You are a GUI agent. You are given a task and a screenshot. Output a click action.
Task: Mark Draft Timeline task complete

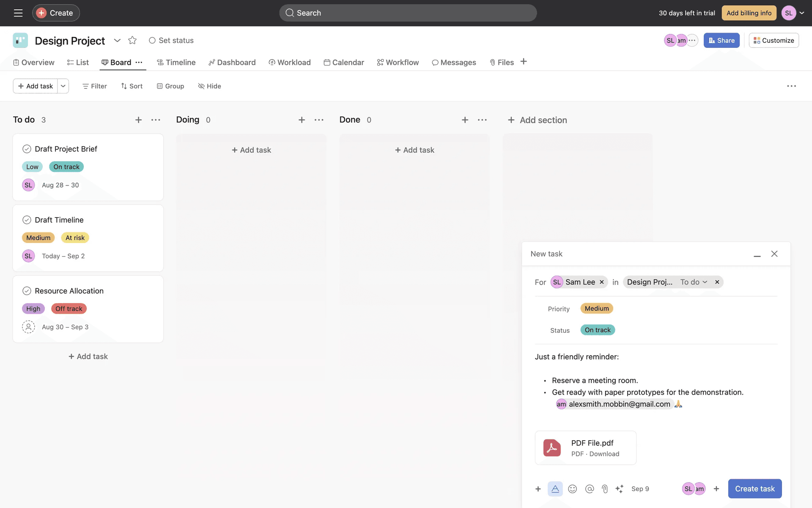[x=27, y=220]
